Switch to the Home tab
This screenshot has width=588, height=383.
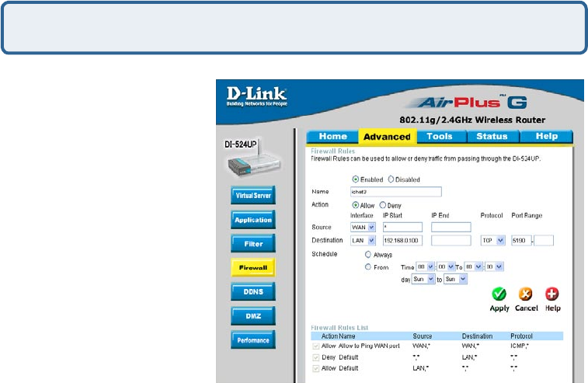pyautogui.click(x=332, y=137)
